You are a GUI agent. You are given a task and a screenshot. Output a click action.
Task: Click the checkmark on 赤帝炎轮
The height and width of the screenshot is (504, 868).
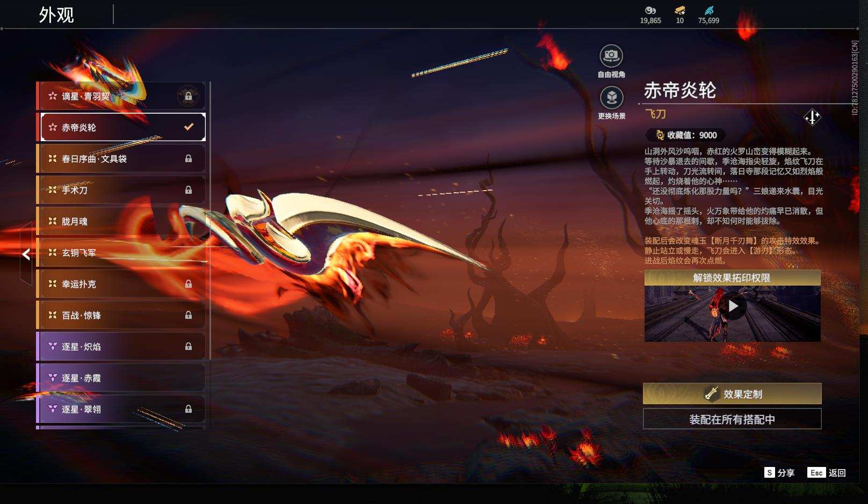coord(189,127)
